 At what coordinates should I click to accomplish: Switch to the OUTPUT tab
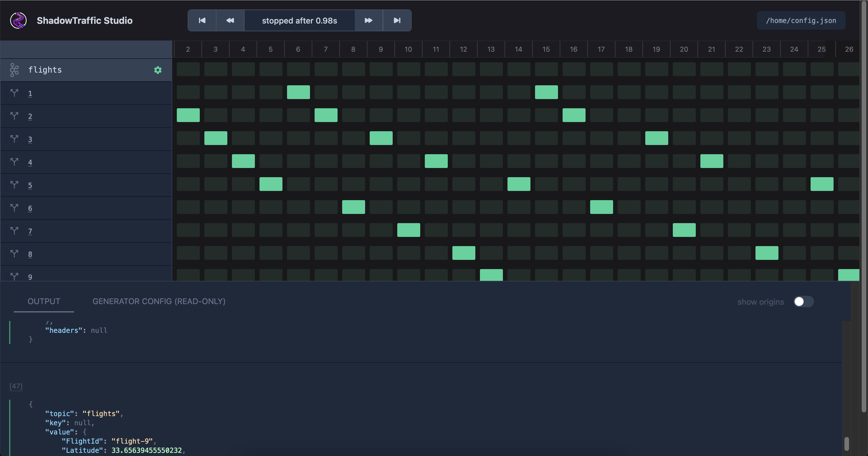coord(44,301)
